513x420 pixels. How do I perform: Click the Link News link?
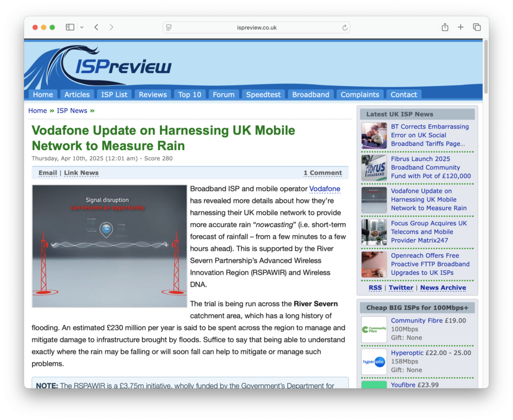point(81,173)
